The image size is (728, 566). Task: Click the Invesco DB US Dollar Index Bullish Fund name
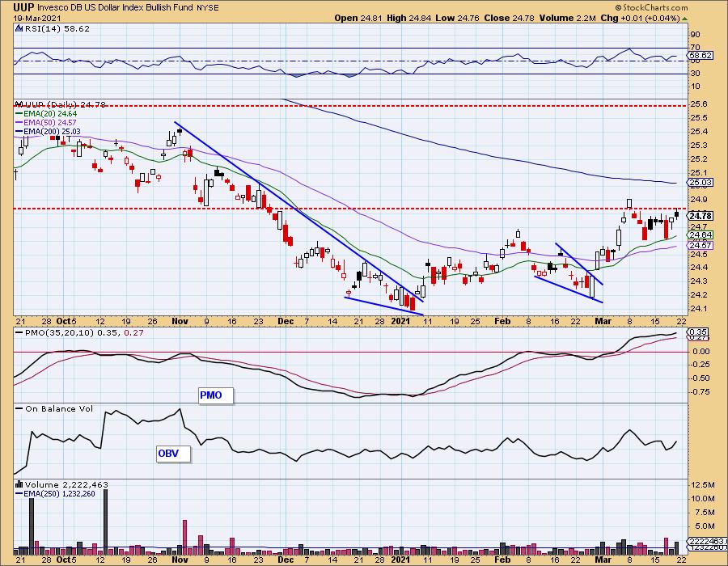(115, 7)
